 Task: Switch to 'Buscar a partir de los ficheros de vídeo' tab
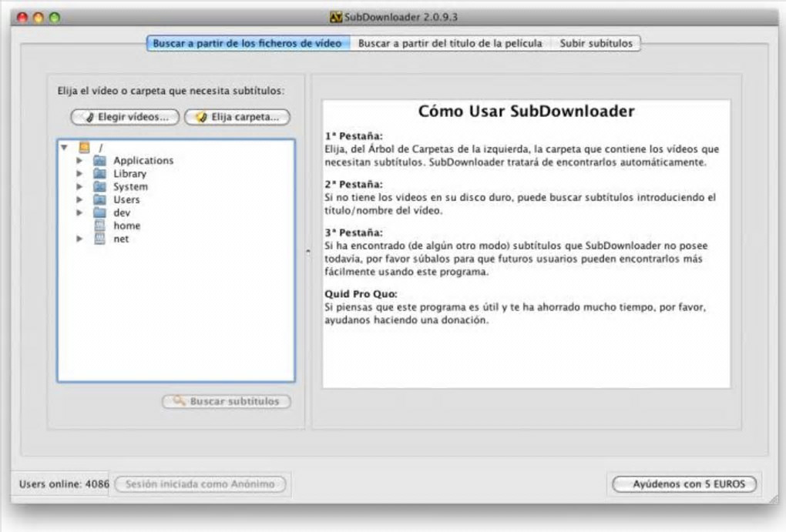[247, 43]
